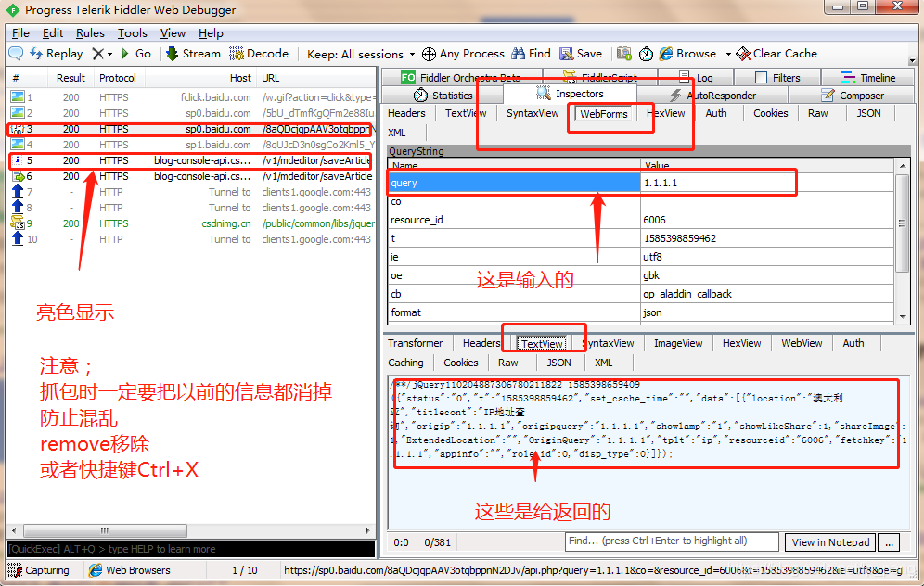The image size is (924, 586).
Task: Select session 7 tunnel upload arrow icon
Action: (18, 191)
